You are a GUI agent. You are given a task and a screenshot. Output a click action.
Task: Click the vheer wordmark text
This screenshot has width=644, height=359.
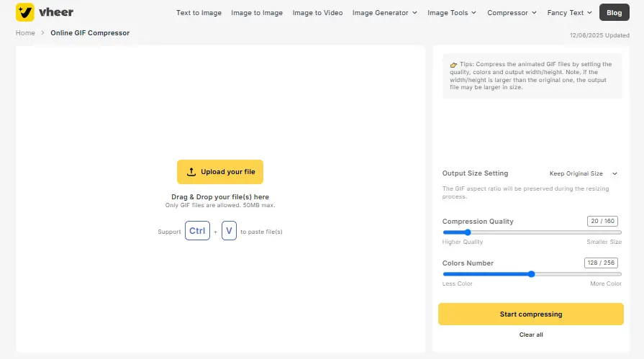[56, 12]
